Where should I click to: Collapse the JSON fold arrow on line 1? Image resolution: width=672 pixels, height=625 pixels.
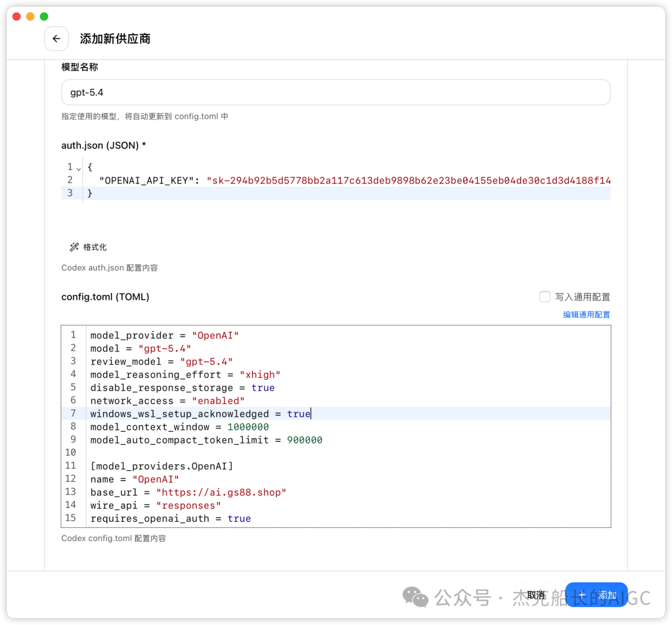click(x=78, y=169)
